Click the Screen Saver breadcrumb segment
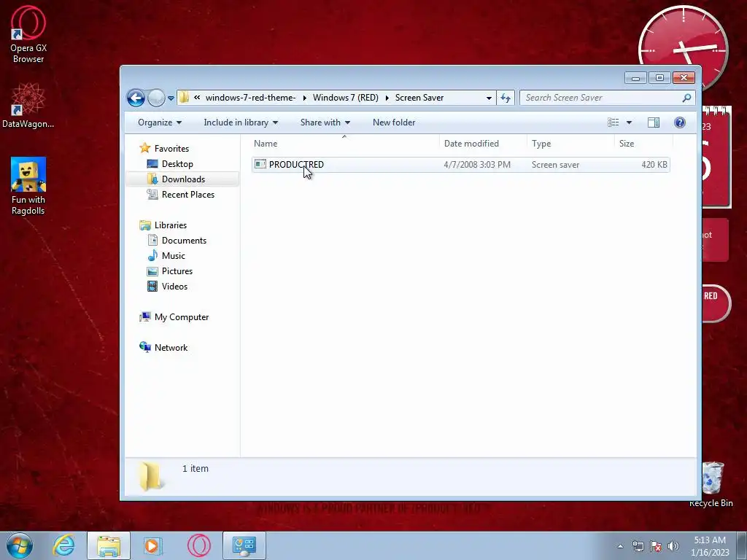Screen dimensions: 747x560 pyautogui.click(x=419, y=98)
